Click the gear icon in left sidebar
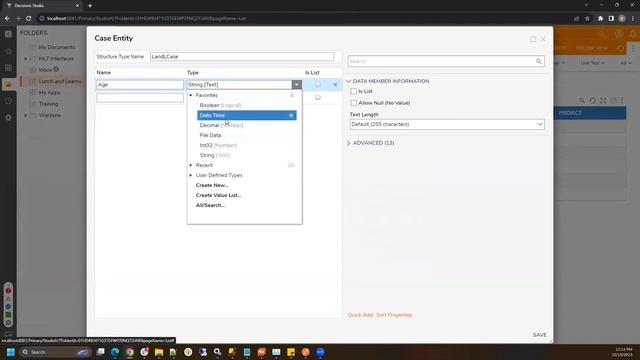The width and height of the screenshot is (640, 360). [x=8, y=118]
